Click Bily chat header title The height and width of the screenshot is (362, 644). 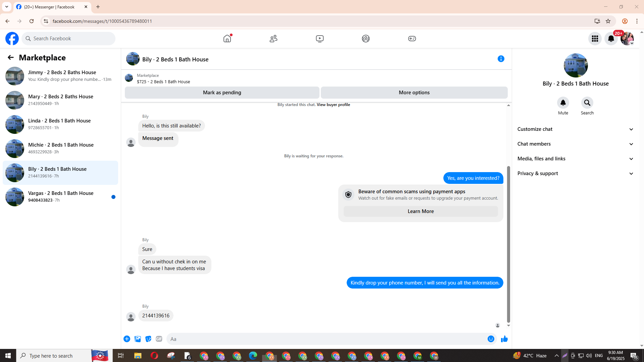coord(175,59)
